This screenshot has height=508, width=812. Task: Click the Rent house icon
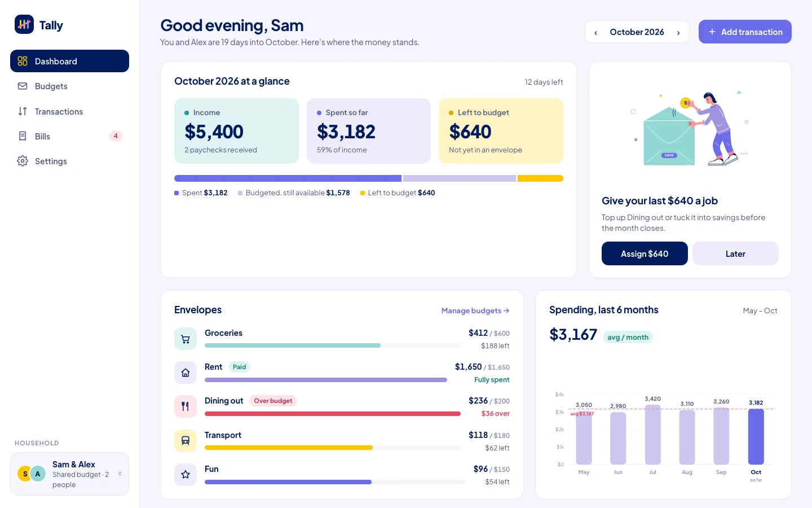click(186, 373)
